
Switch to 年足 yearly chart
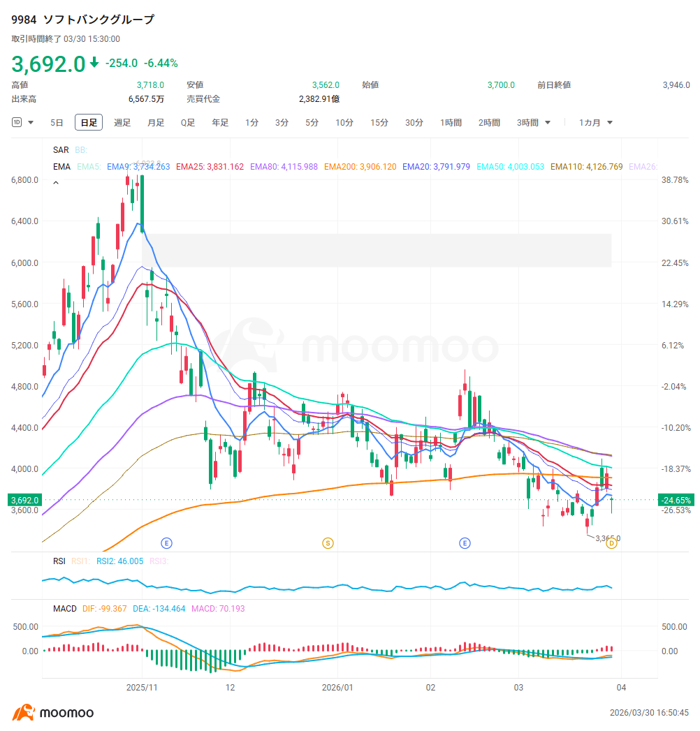[220, 123]
